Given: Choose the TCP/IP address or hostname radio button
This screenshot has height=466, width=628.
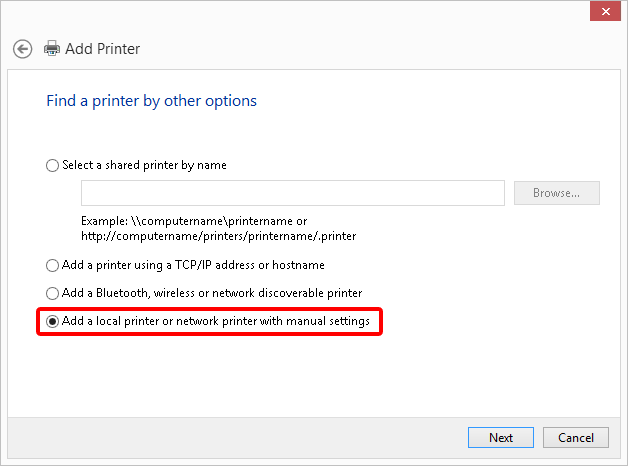Looking at the screenshot, I should coord(53,266).
